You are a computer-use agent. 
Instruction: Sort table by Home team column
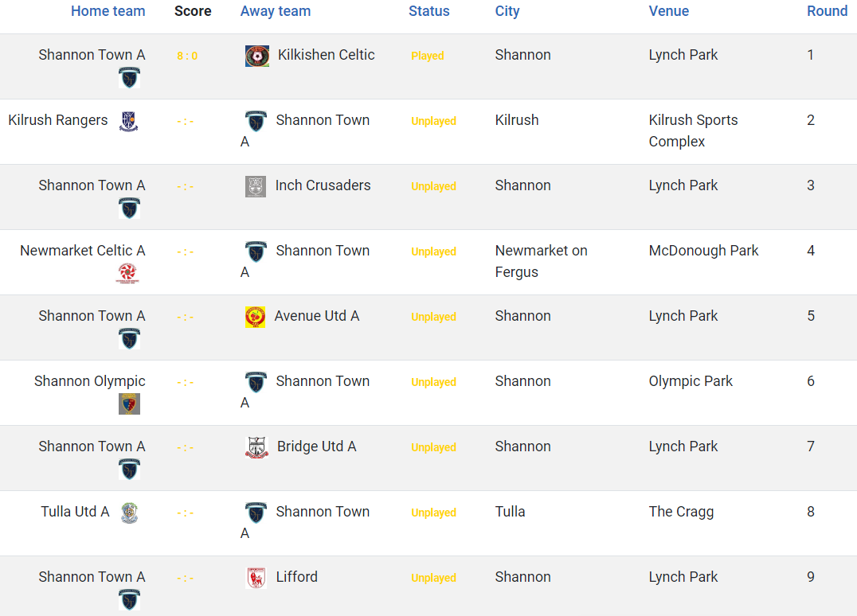pos(108,11)
